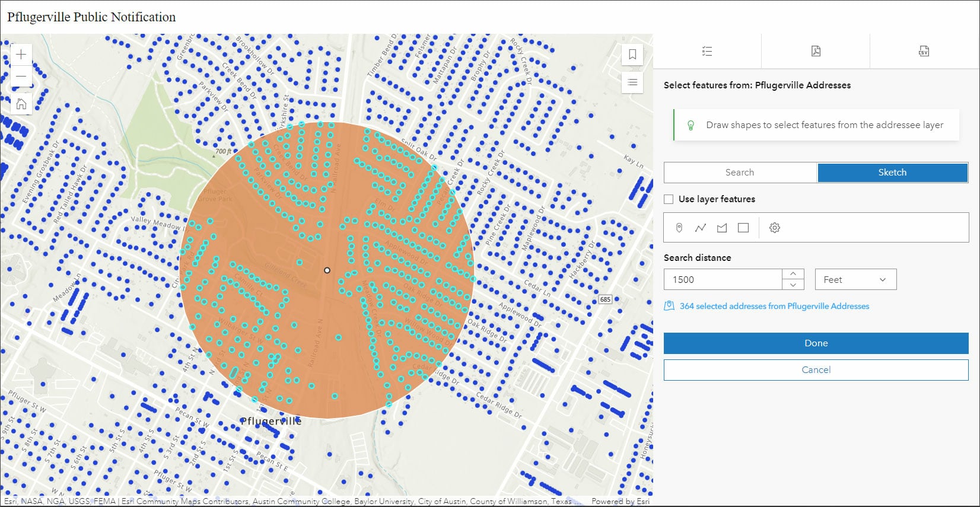Image resolution: width=980 pixels, height=507 pixels.
Task: Click the Red Tailed Hawk Dr label
Action: click(70, 194)
